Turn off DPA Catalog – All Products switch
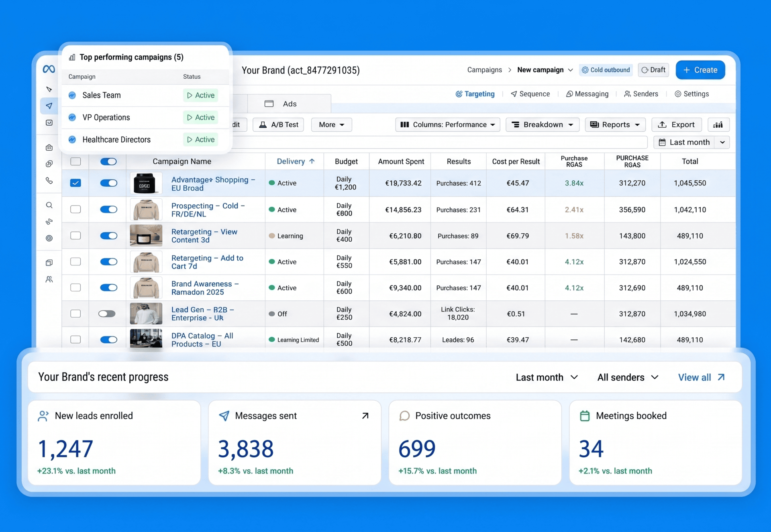 (x=108, y=340)
